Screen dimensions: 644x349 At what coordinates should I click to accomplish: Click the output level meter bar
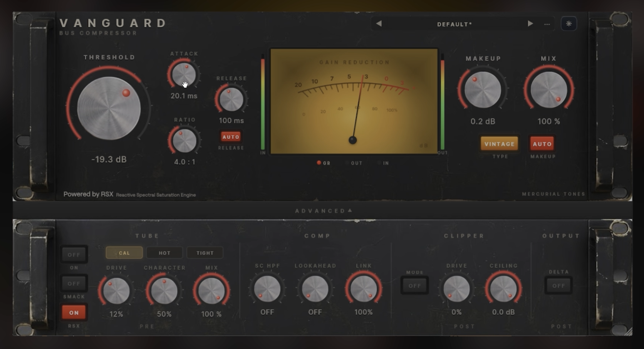coord(442,102)
